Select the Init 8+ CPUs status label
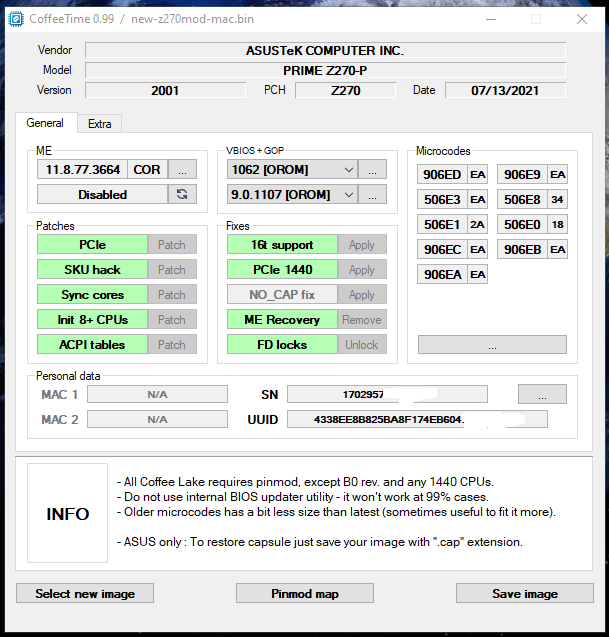The image size is (609, 637). 92,319
